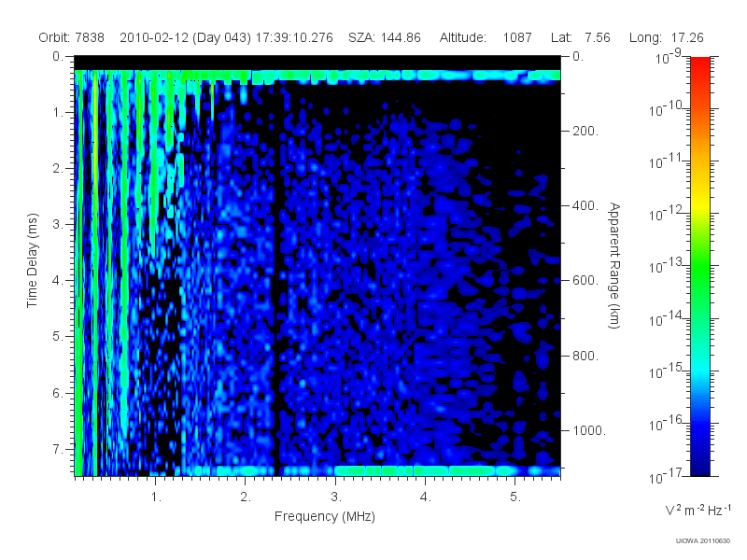
Task: Click the black vertical gap near 2.3 MHz
Action: [x=277, y=276]
